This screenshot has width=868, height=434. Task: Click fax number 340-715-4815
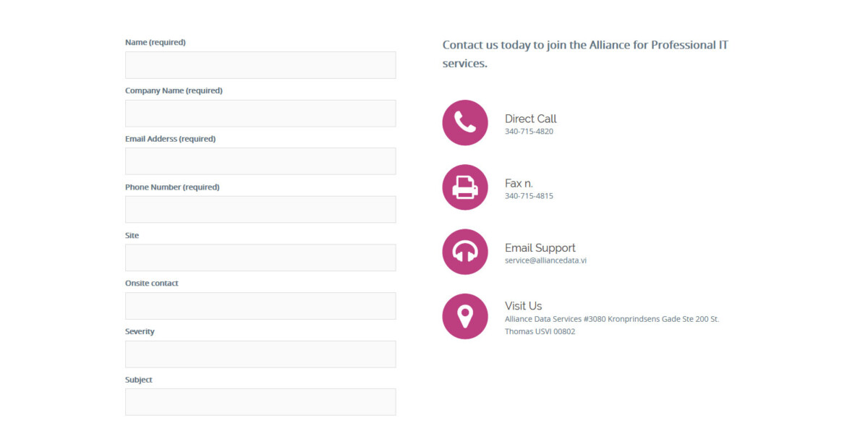[529, 196]
